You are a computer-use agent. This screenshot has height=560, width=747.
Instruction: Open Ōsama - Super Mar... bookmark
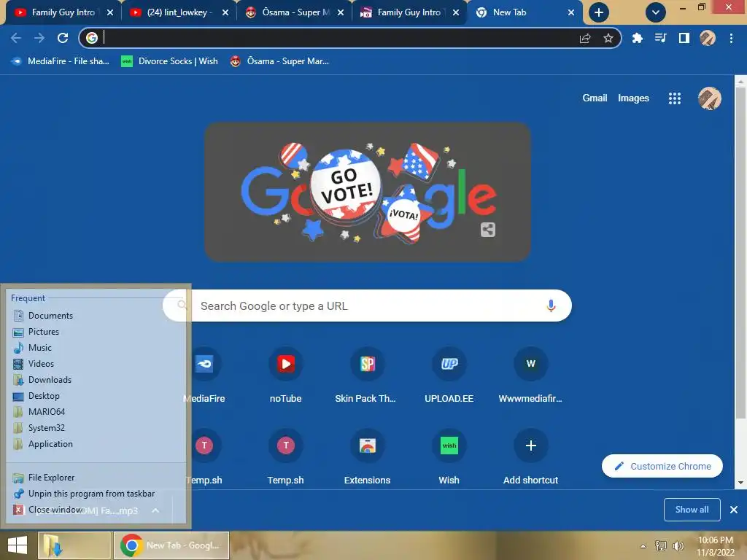(x=279, y=61)
